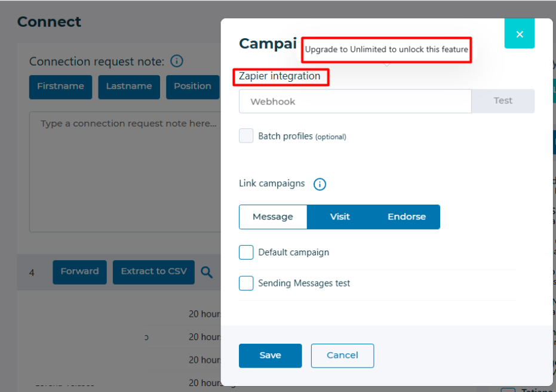Image resolution: width=556 pixels, height=392 pixels.
Task: Click the Test webhook button
Action: point(503,101)
